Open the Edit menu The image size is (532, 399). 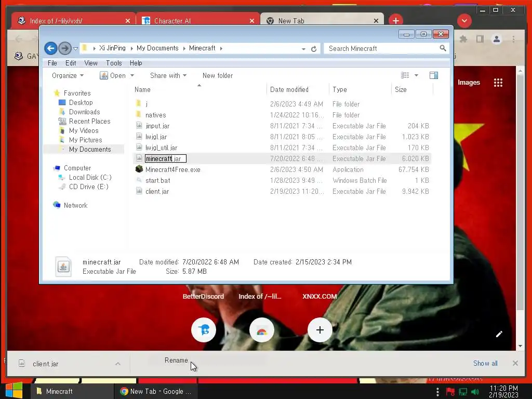click(x=71, y=63)
